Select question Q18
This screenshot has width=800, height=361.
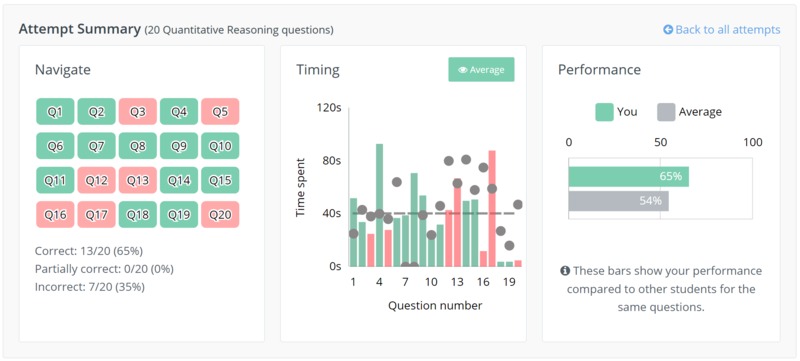point(138,215)
